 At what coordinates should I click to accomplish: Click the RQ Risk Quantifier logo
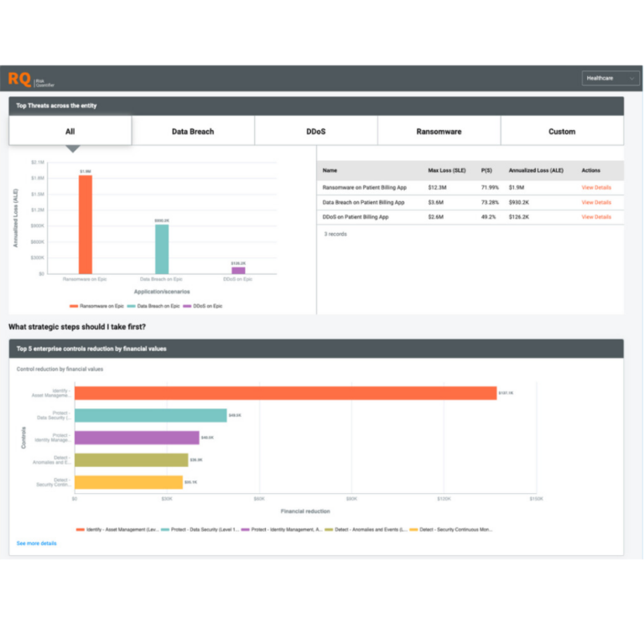pyautogui.click(x=31, y=79)
